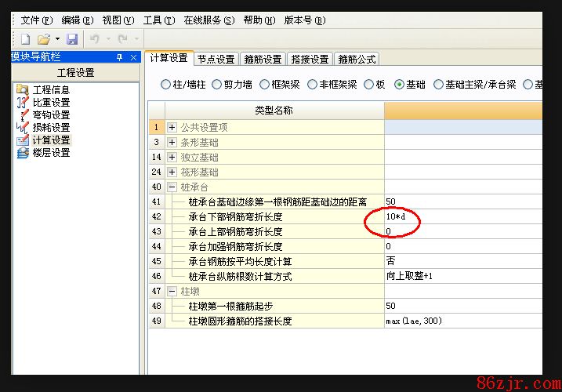The width and height of the screenshot is (562, 392).
Task: Switch to the 节点设置 tab
Action: [216, 59]
